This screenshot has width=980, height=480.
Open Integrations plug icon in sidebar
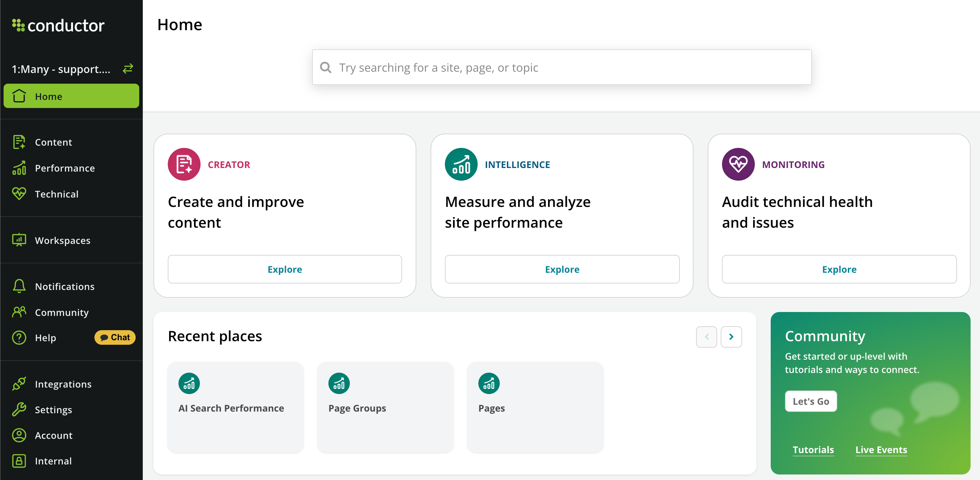pyautogui.click(x=19, y=384)
